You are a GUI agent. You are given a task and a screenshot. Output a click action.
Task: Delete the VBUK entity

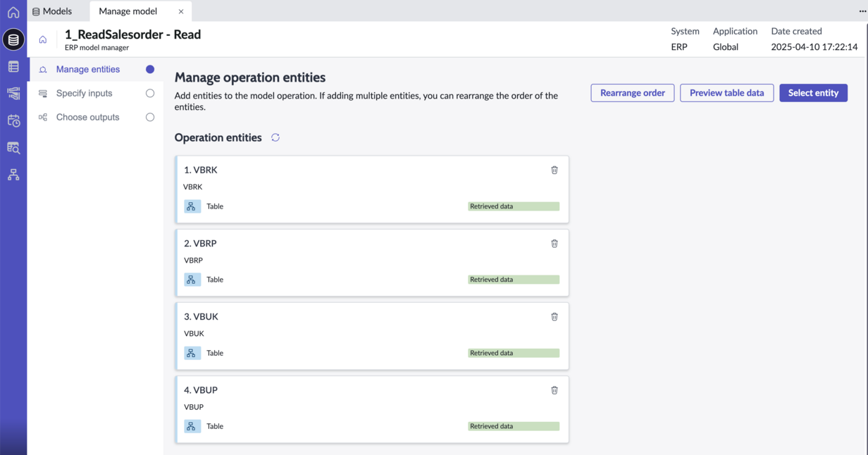coord(554,316)
